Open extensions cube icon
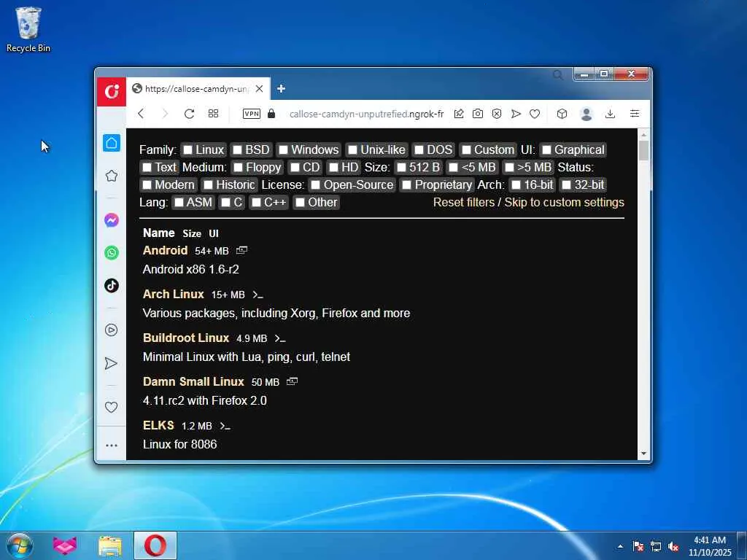 [562, 114]
